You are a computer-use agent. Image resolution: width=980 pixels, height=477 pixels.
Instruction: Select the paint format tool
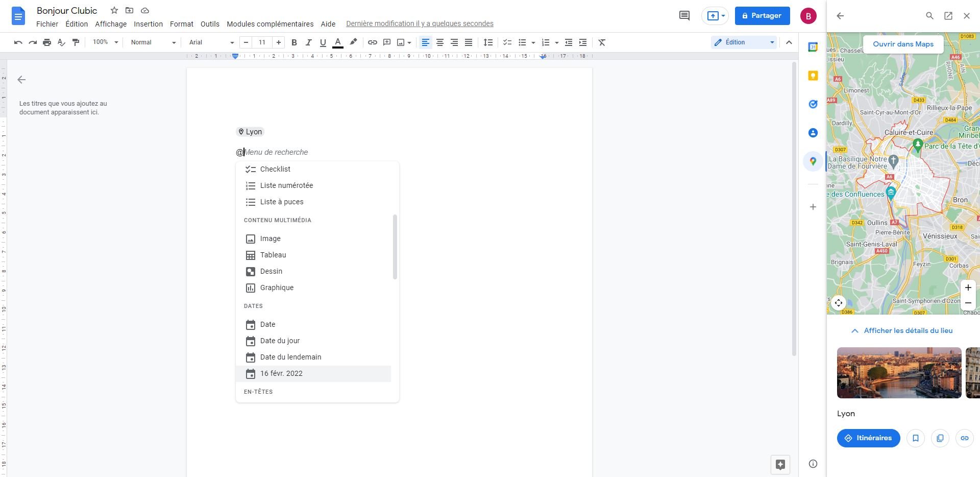(76, 42)
